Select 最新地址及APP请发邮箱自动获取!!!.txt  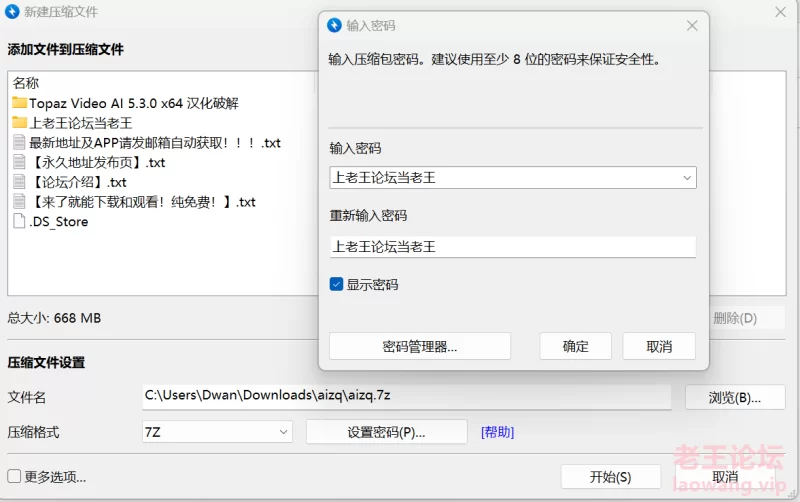[155, 143]
